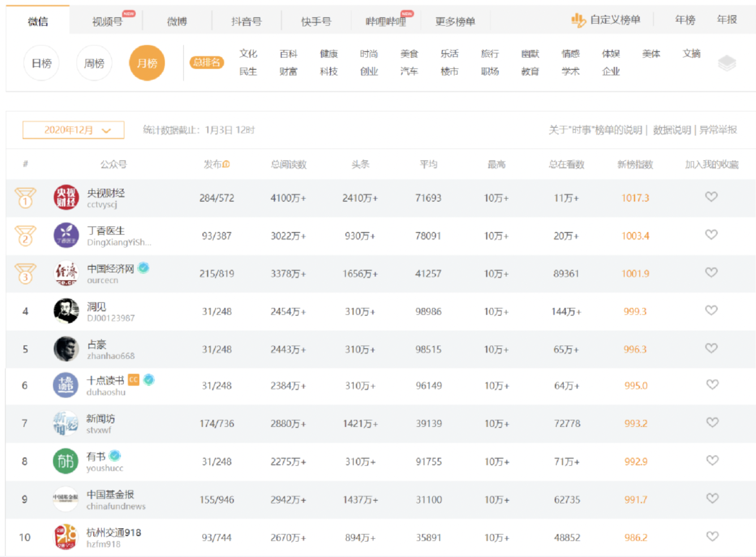Image resolution: width=756 pixels, height=557 pixels.
Task: Switch to the 快手号 tab
Action: click(316, 22)
